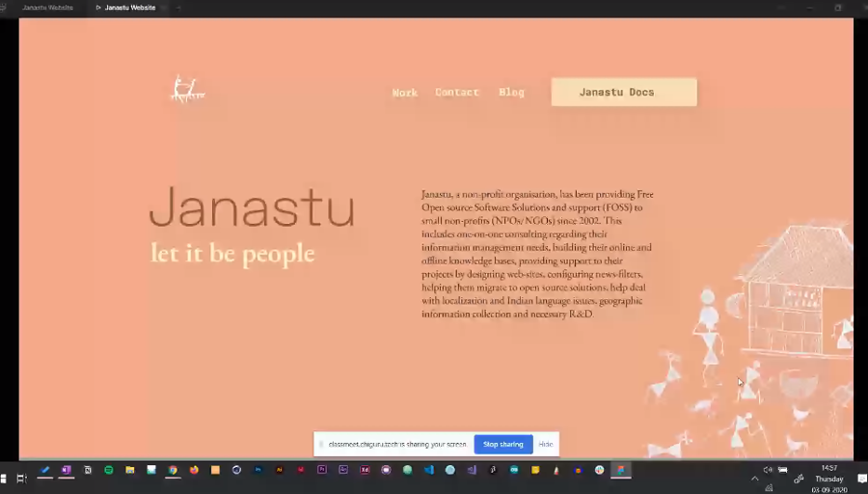Click the Janastu logo in the header
868x494 pixels.
pos(187,90)
